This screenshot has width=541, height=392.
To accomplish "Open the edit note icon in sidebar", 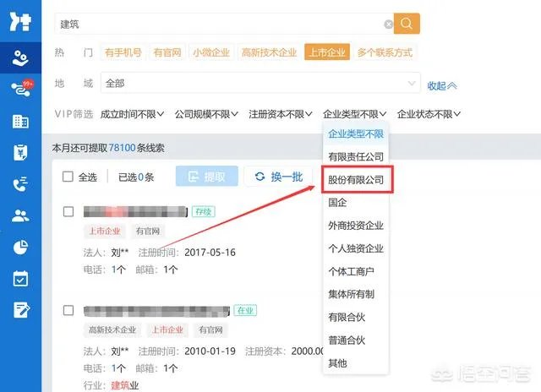I will [x=21, y=310].
